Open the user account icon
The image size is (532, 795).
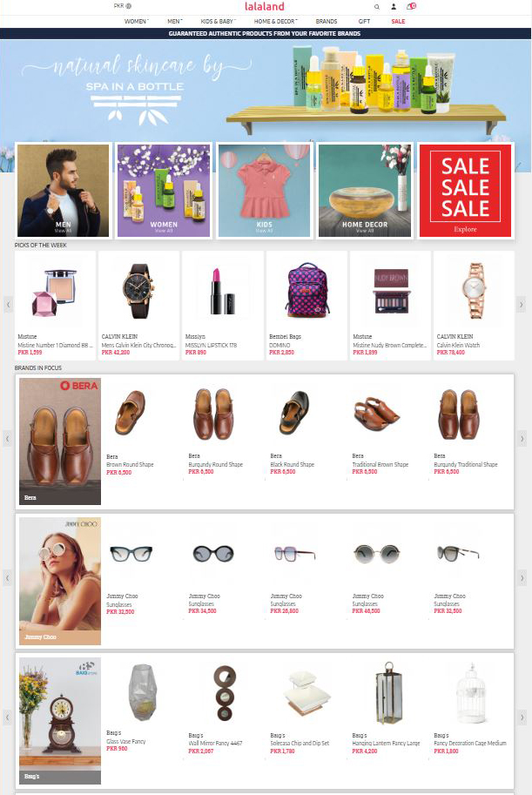tap(394, 7)
